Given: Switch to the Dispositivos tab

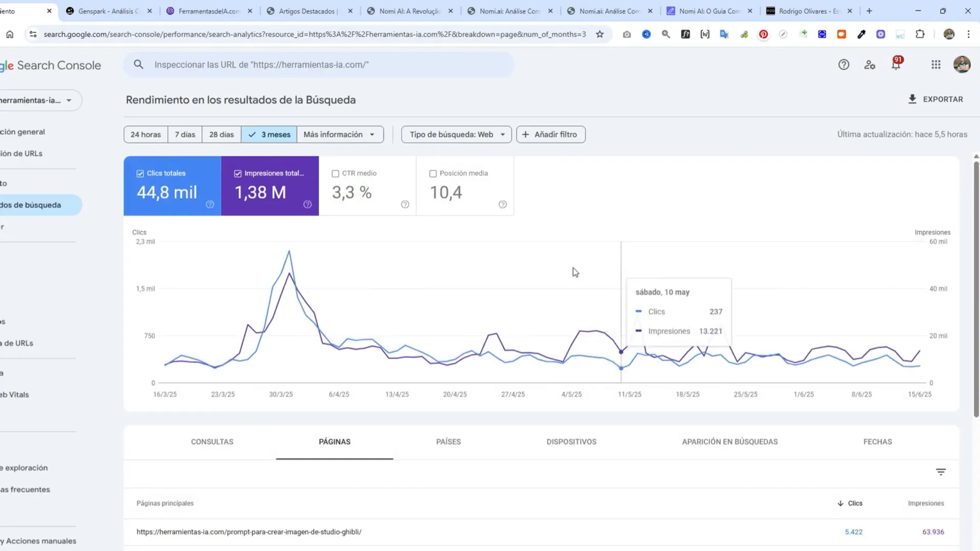Looking at the screenshot, I should [571, 441].
